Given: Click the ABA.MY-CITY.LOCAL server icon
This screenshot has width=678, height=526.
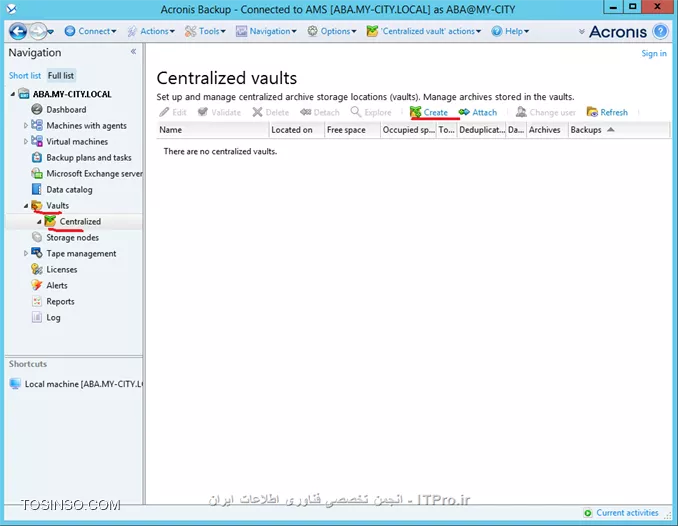Looking at the screenshot, I should [24, 94].
